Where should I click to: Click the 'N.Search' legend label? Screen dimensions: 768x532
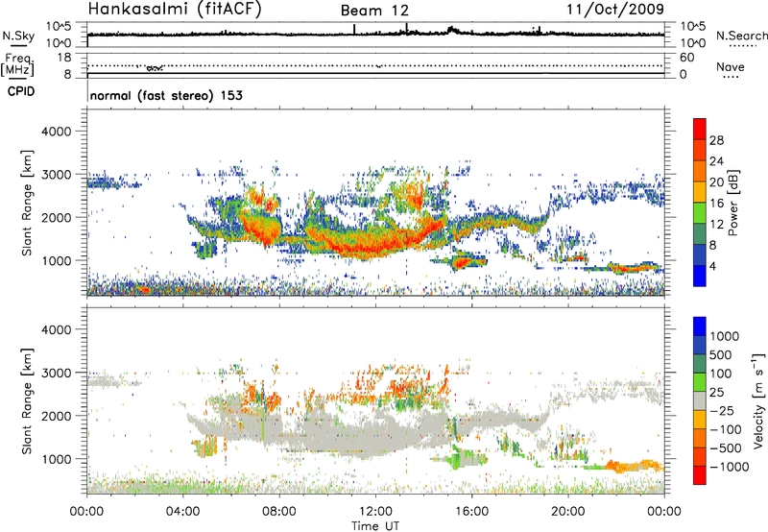(x=741, y=36)
